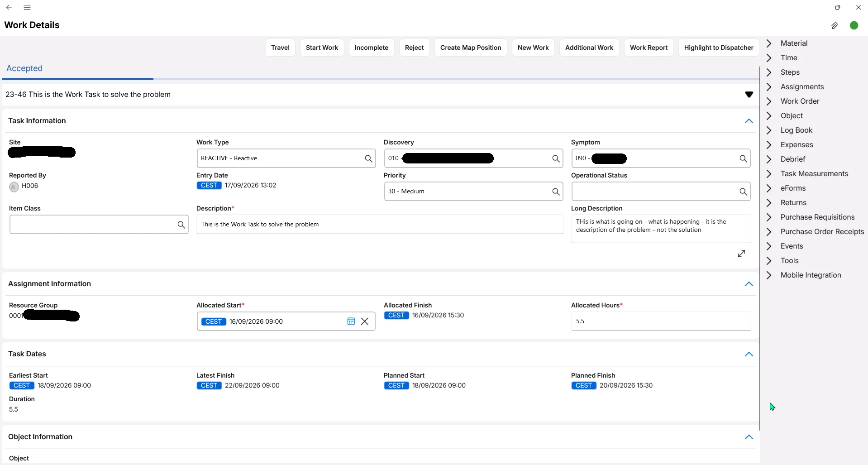Click the Highlight to Dispatcher button
This screenshot has width=868, height=465.
(719, 48)
